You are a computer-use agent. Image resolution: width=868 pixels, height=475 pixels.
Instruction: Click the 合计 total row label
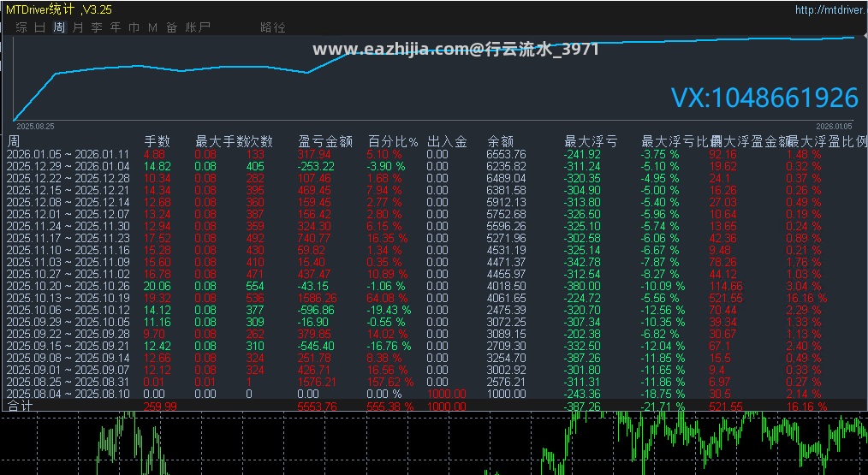(x=21, y=406)
